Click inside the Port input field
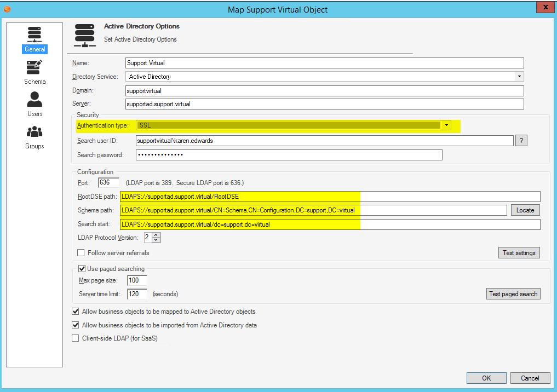The image size is (557, 392). 107,182
